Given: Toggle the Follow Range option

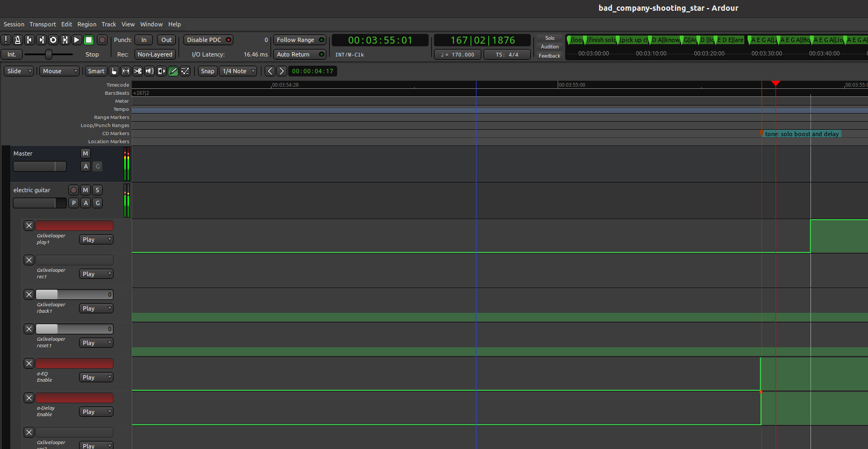Looking at the screenshot, I should pyautogui.click(x=300, y=40).
